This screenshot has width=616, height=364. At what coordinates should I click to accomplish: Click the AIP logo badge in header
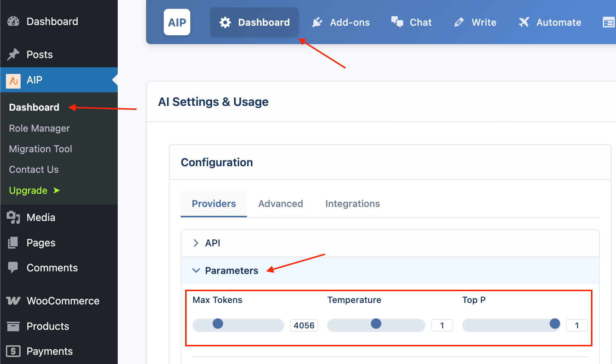point(177,22)
